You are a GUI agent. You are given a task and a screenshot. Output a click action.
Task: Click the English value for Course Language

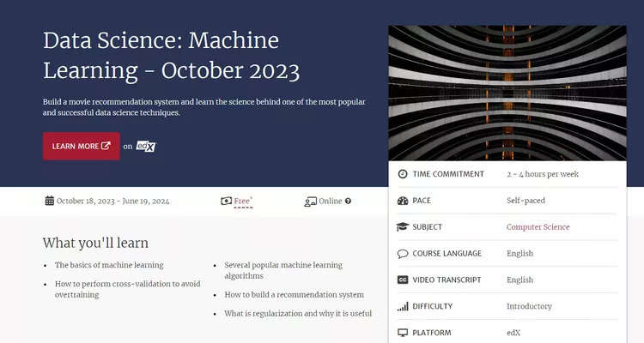click(520, 254)
